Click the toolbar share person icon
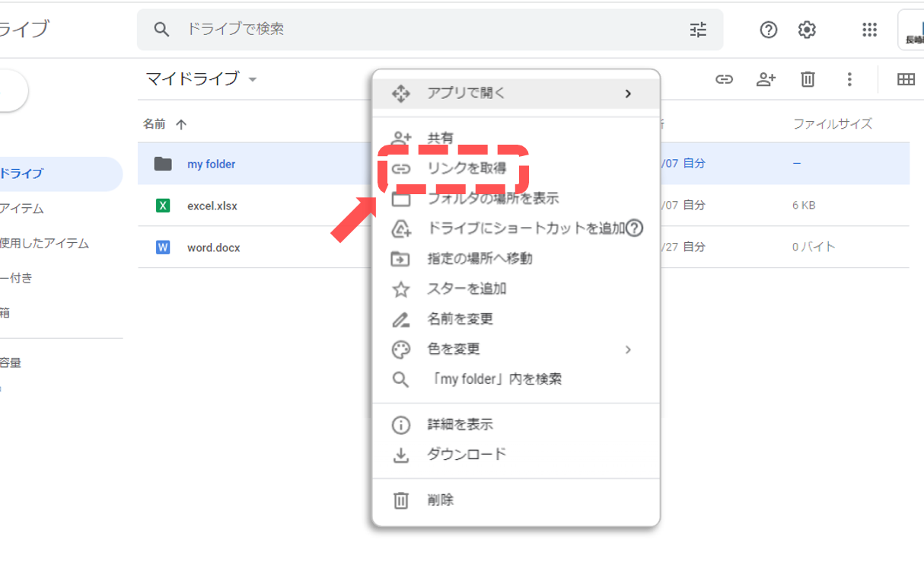The image size is (924, 565). pyautogui.click(x=766, y=79)
